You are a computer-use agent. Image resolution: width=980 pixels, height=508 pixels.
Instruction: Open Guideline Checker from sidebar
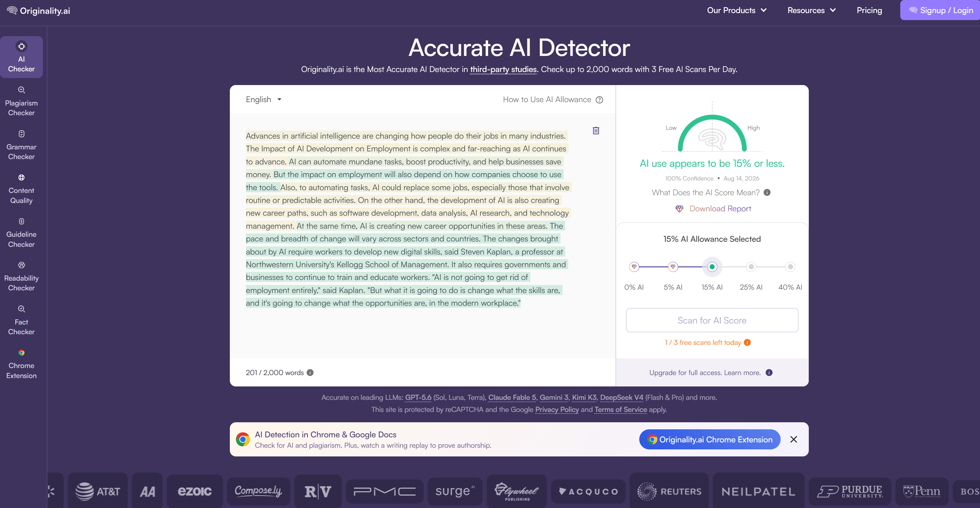click(21, 232)
